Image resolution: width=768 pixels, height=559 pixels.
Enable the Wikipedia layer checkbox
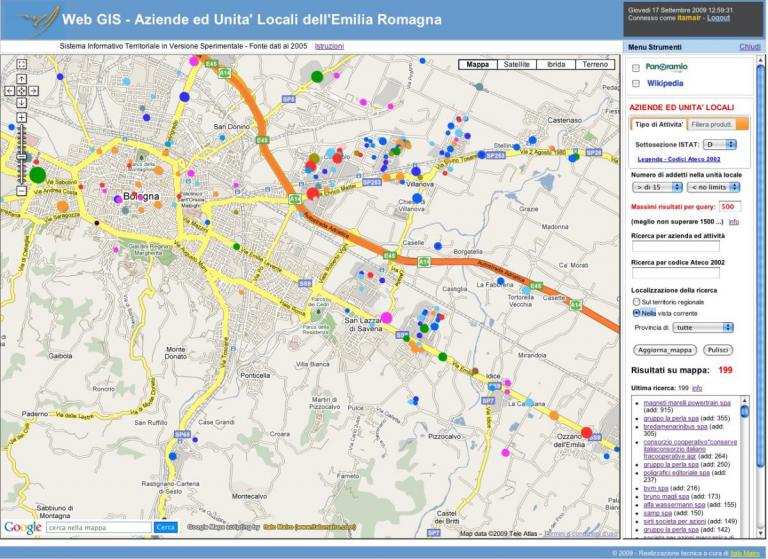[636, 84]
